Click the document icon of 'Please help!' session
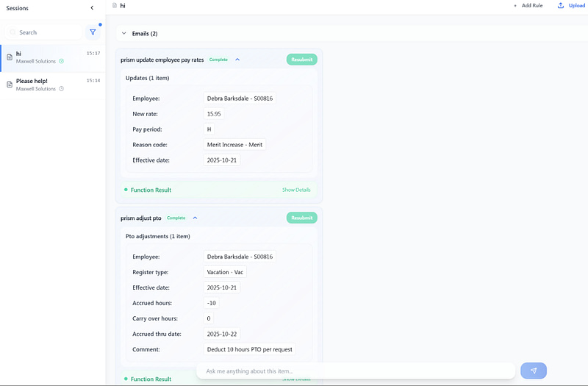Screen dimensions: 588x386 9,85
